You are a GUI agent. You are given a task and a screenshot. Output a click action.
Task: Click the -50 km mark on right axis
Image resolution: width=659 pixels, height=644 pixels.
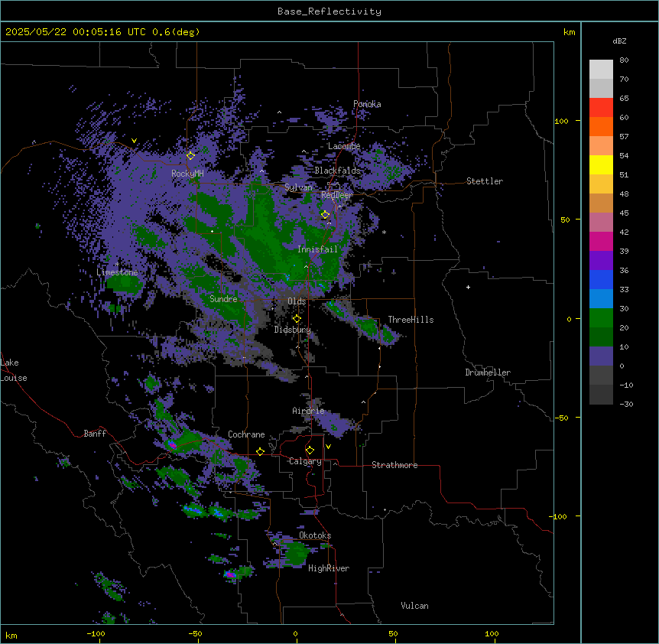[x=561, y=418]
